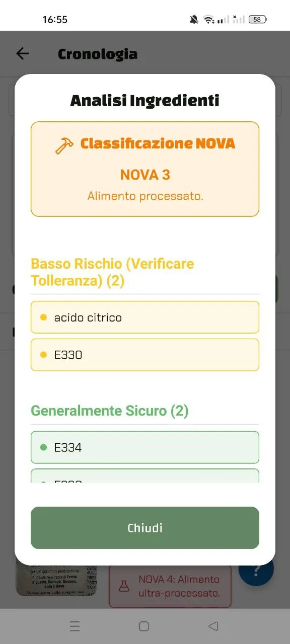Image resolution: width=290 pixels, height=644 pixels.
Task: Select the E330 ingredient card
Action: [144, 355]
